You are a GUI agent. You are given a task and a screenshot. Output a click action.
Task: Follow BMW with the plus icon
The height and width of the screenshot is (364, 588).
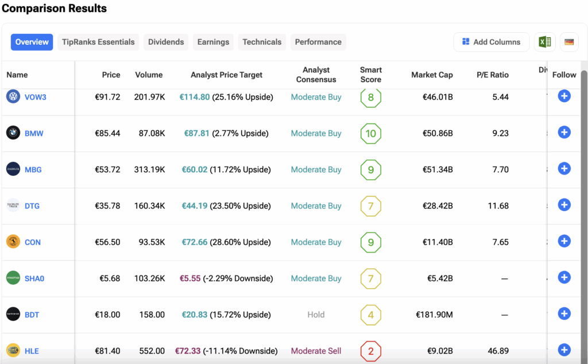(x=564, y=132)
